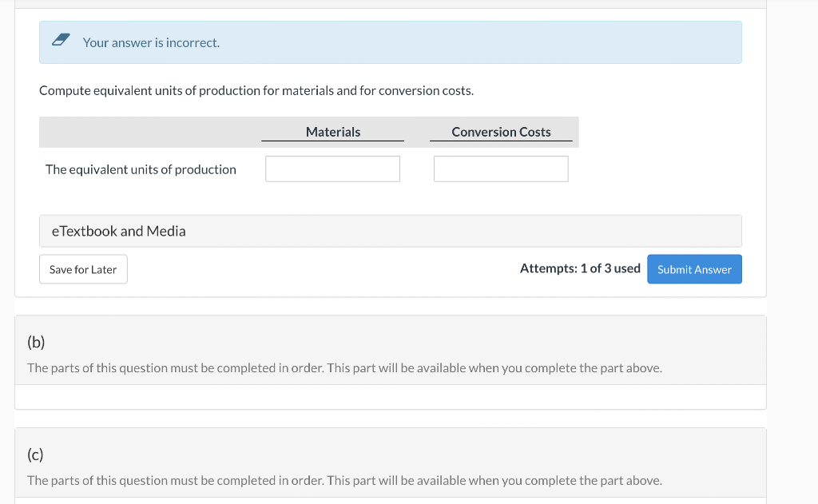Viewport: 818px width, 504px height.
Task: Select the Materials column header
Action: [333, 132]
